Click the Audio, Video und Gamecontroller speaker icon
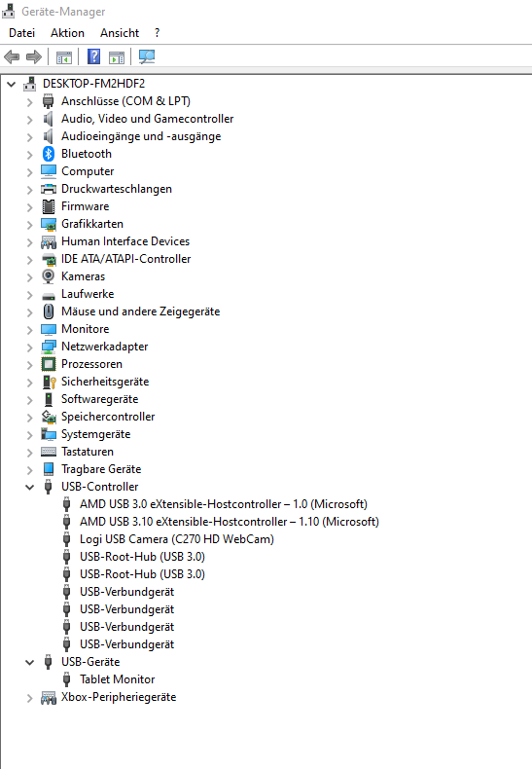The height and width of the screenshot is (769, 532). 48,119
